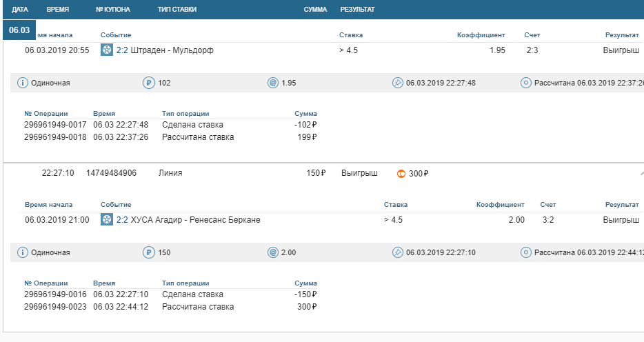This screenshot has width=644, height=342.
Task: Click the info icon next to first Одиночная
Action: (x=23, y=83)
